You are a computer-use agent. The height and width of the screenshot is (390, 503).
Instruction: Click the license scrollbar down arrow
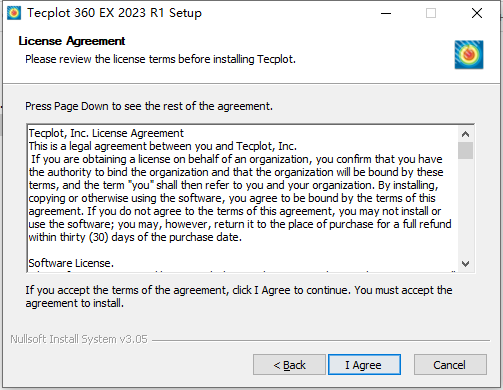[x=465, y=264]
